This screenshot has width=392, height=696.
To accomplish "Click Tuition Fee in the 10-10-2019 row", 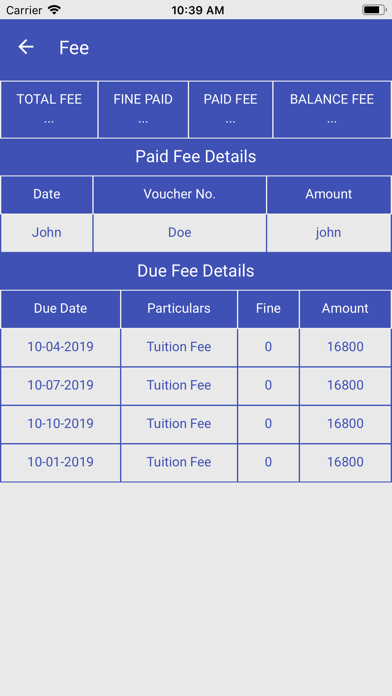I will (x=179, y=424).
